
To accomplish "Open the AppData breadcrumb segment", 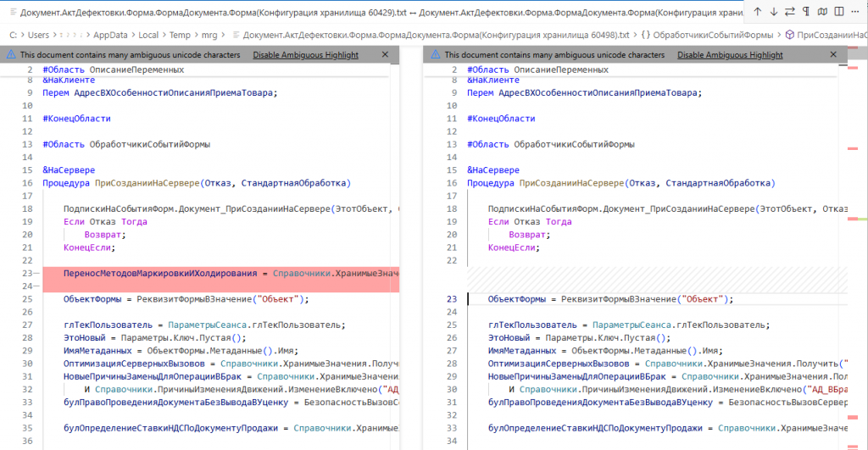I will pyautogui.click(x=110, y=35).
